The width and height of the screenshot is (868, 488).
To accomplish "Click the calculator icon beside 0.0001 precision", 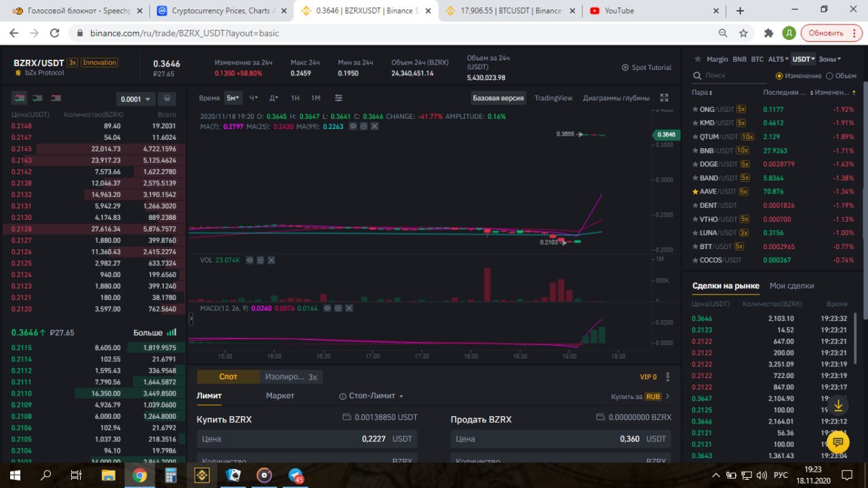I will coord(167,98).
